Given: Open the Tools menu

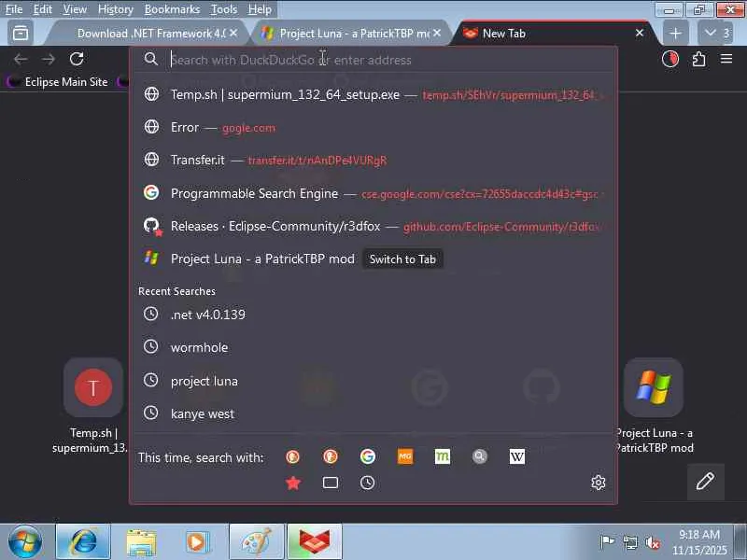Looking at the screenshot, I should coord(224,9).
